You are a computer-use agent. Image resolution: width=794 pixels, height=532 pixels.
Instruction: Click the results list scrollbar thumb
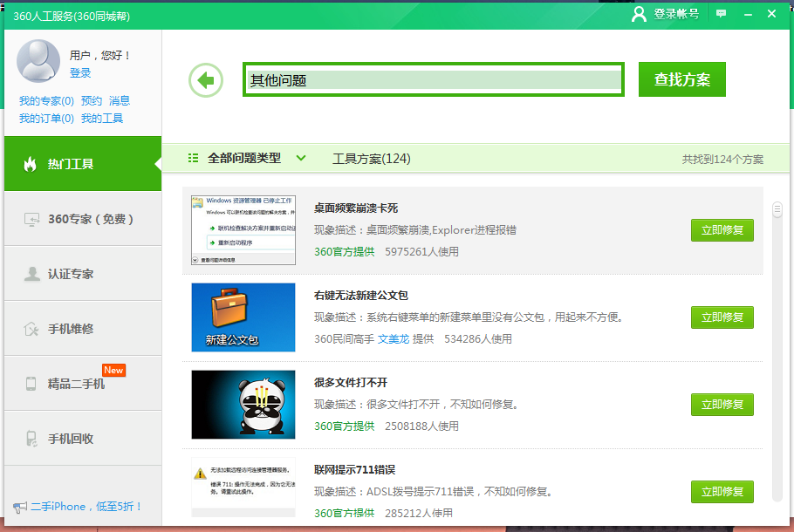pos(777,209)
